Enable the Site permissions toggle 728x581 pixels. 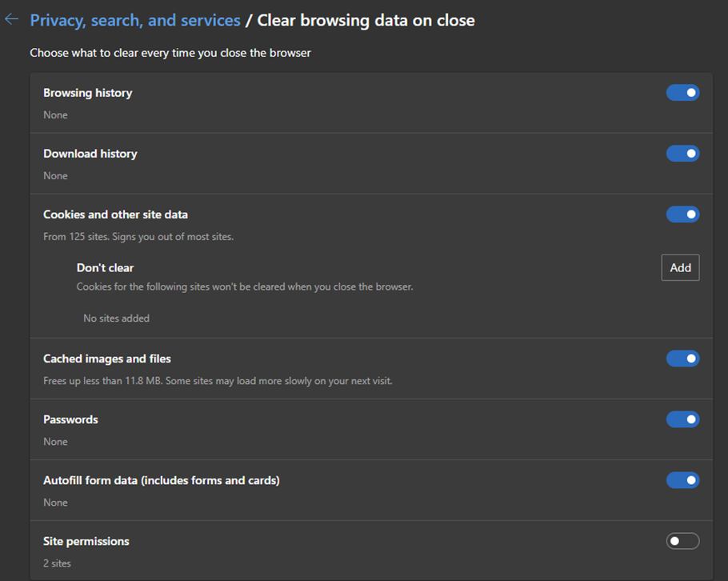click(x=682, y=541)
